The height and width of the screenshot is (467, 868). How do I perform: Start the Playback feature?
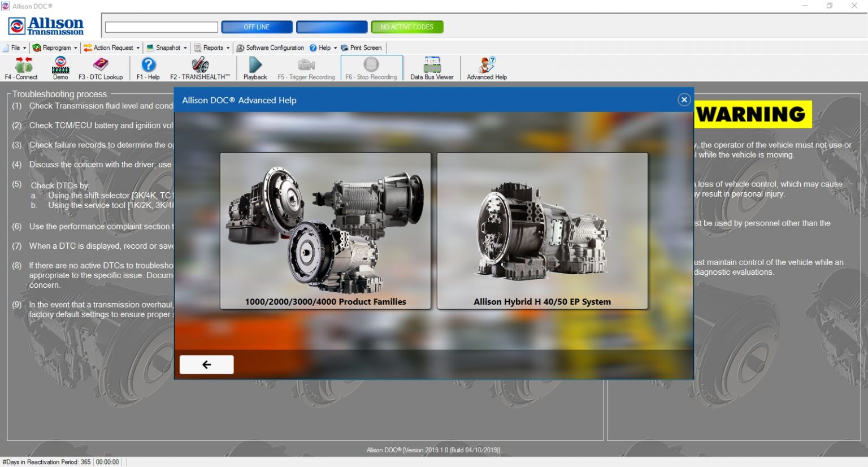pyautogui.click(x=255, y=68)
